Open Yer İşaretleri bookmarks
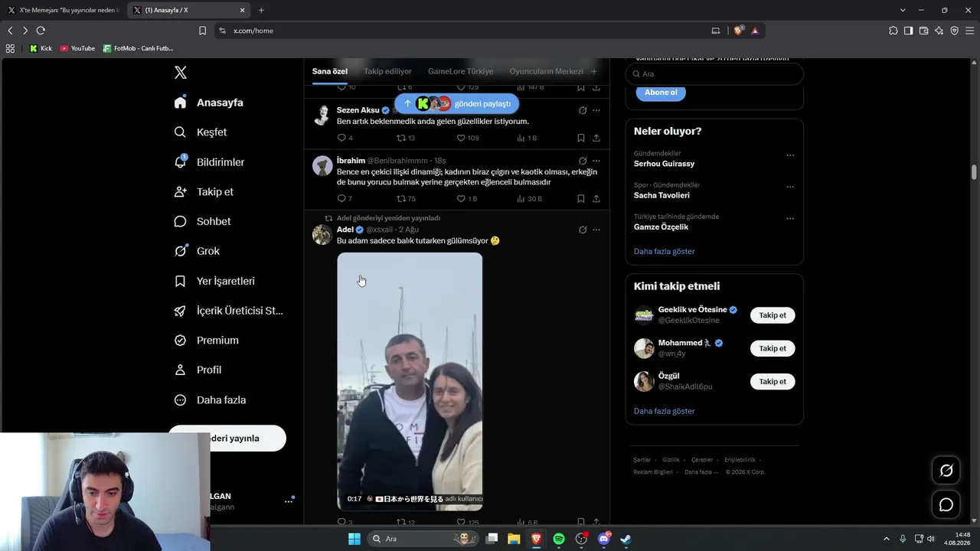This screenshot has height=551, width=980. click(x=214, y=281)
